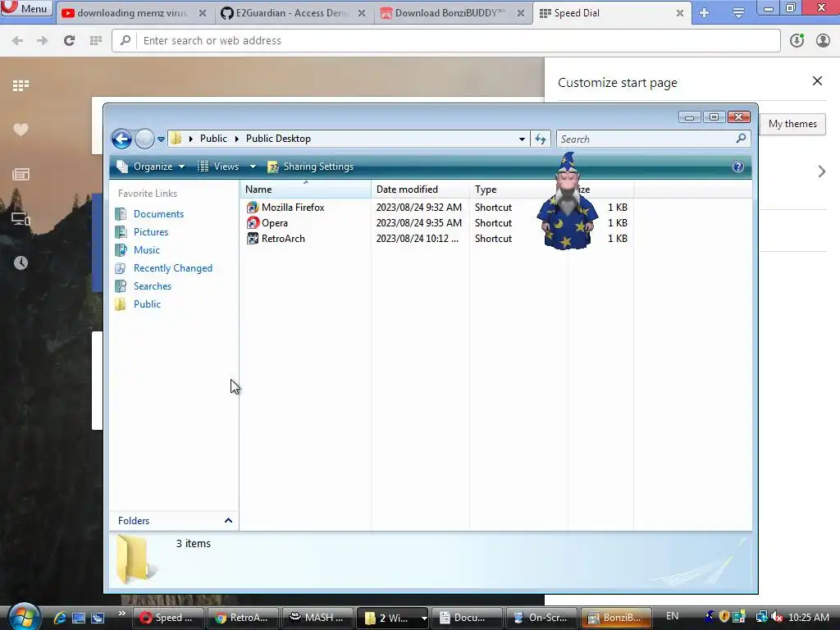
Task: Open history clock in Opera sidebar
Action: 21,262
